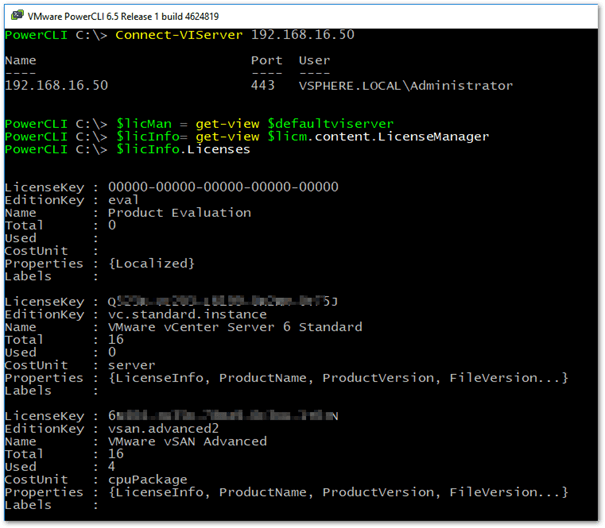605x528 pixels.
Task: Click the blurred license key starting with Q
Action: [223, 301]
